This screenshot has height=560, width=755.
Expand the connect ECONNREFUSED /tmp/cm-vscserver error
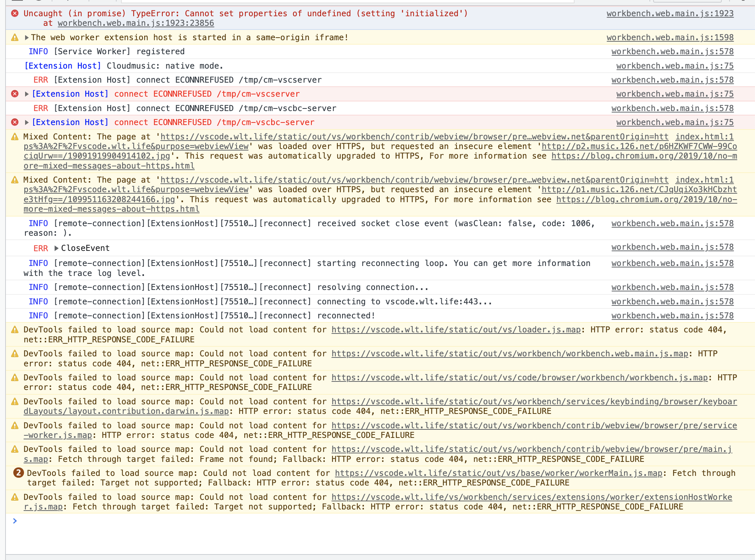26,94
